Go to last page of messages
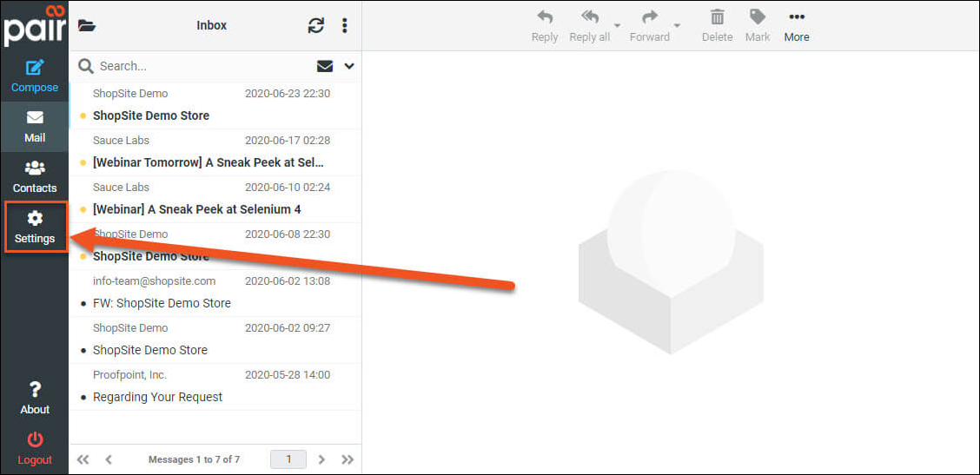This screenshot has width=980, height=475. click(348, 459)
